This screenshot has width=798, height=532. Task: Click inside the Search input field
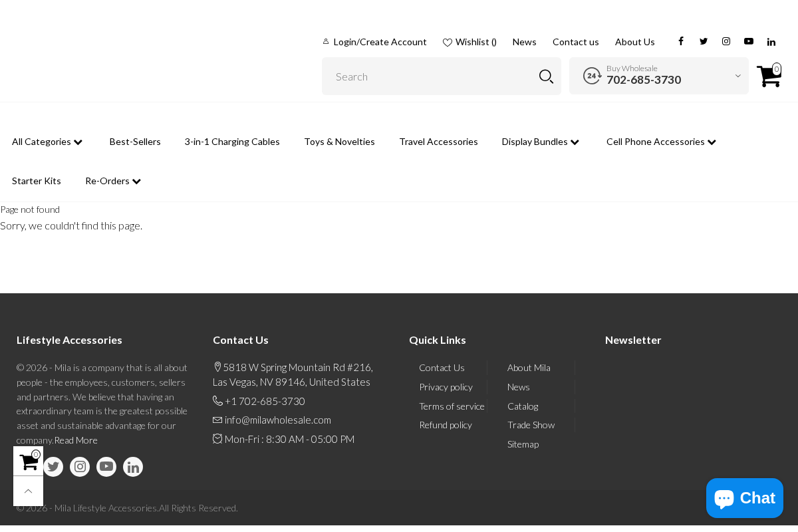tap(426, 75)
